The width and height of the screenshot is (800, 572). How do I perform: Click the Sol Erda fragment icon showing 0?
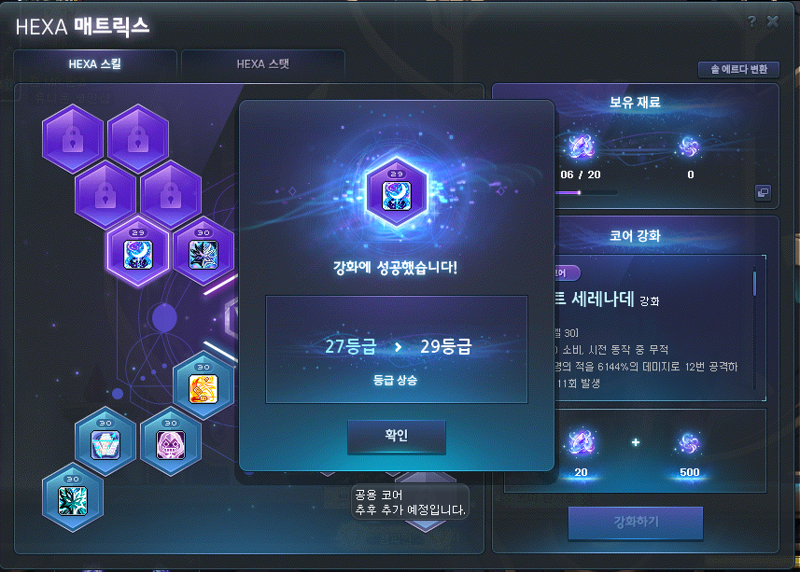click(690, 147)
